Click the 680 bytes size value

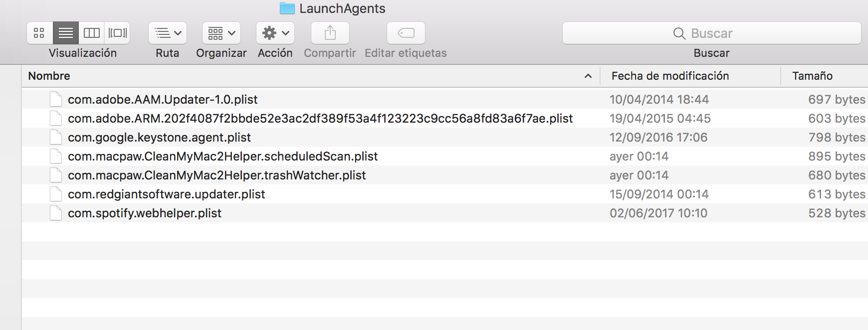(837, 175)
